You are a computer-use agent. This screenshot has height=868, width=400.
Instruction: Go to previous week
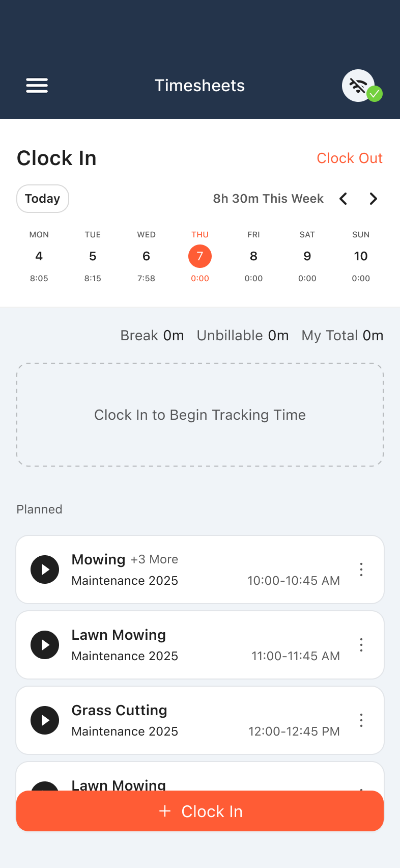344,199
